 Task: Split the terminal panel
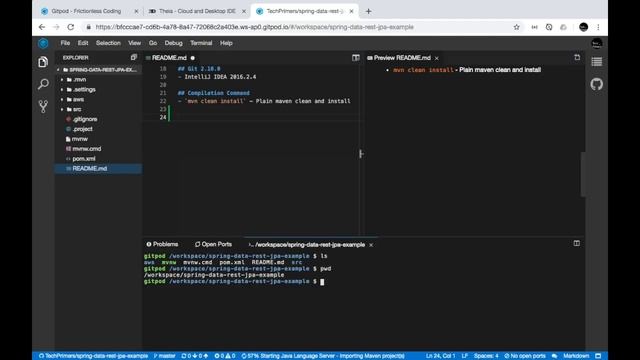[x=576, y=243]
